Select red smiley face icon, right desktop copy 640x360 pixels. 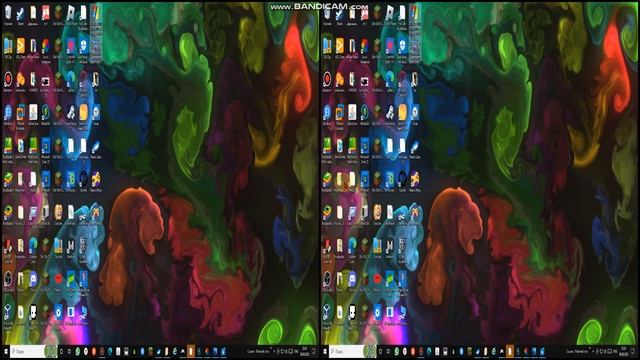tap(378, 279)
